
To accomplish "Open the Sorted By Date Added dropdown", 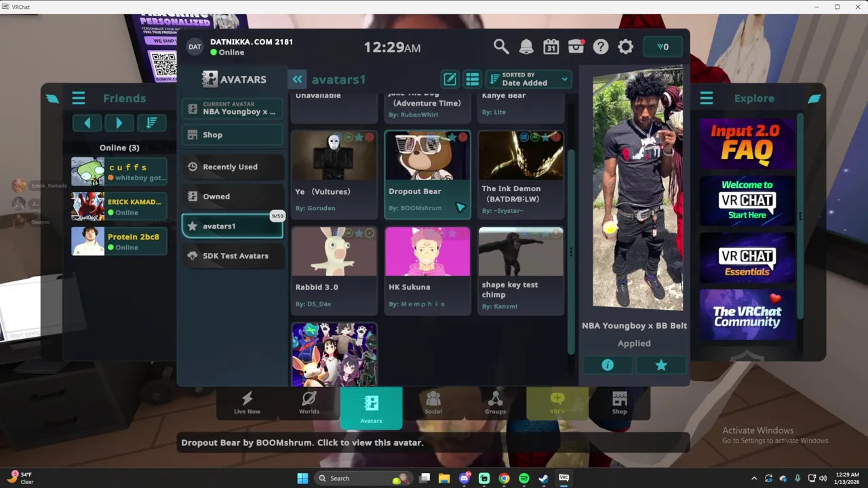I will (x=528, y=79).
